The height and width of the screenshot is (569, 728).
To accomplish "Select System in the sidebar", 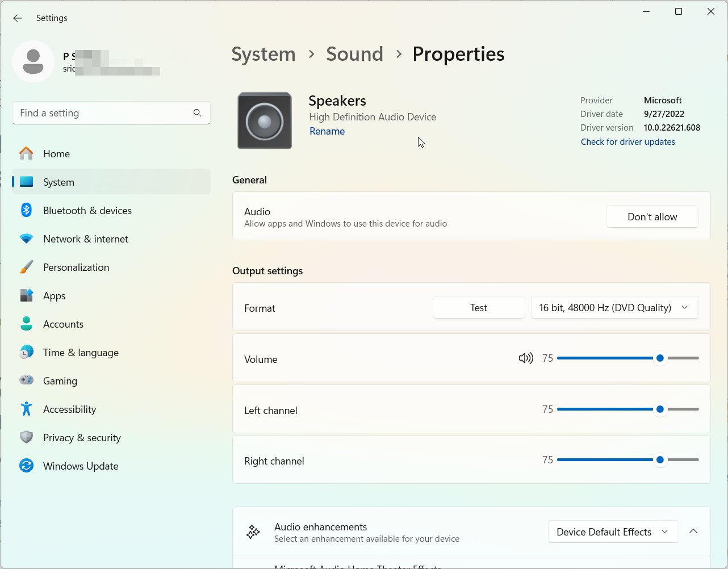I will [x=111, y=182].
